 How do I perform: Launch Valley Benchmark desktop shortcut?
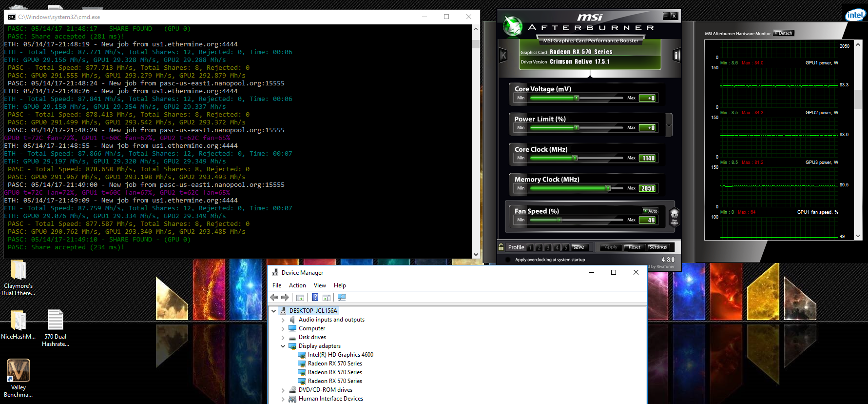(19, 378)
